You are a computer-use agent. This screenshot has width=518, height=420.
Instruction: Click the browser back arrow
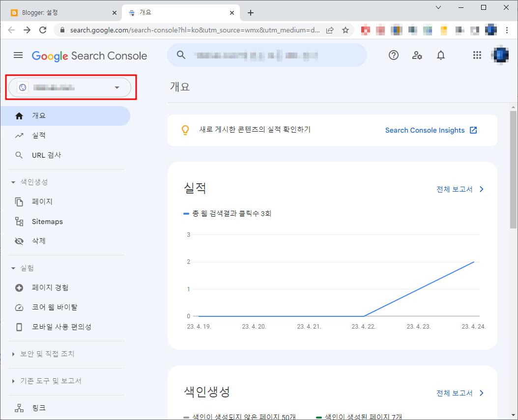(12, 30)
